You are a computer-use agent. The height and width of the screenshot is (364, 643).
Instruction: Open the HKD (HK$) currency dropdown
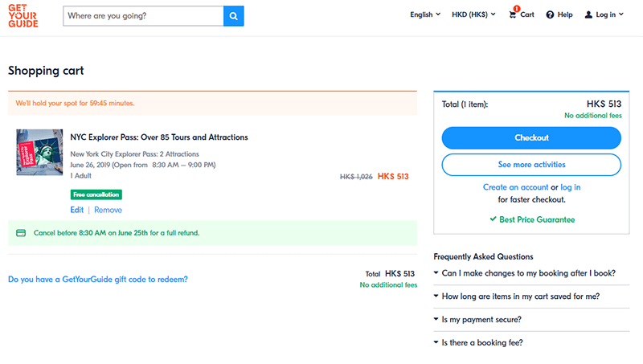pyautogui.click(x=473, y=14)
